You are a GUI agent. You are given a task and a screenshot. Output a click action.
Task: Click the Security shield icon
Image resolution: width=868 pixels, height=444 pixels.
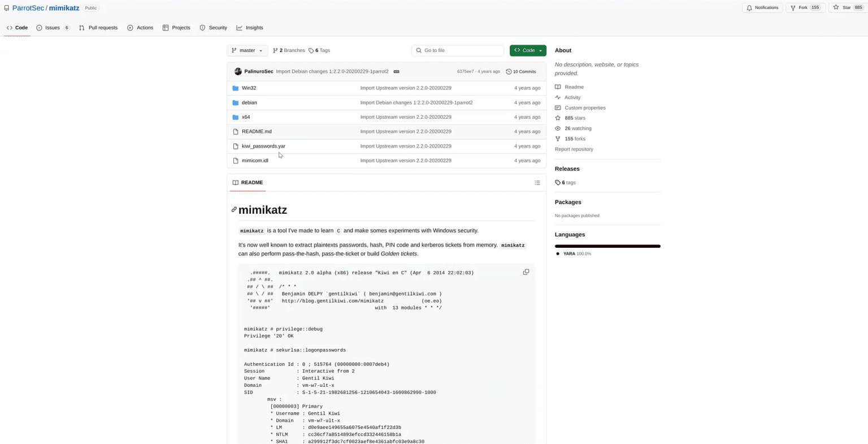[x=202, y=27]
